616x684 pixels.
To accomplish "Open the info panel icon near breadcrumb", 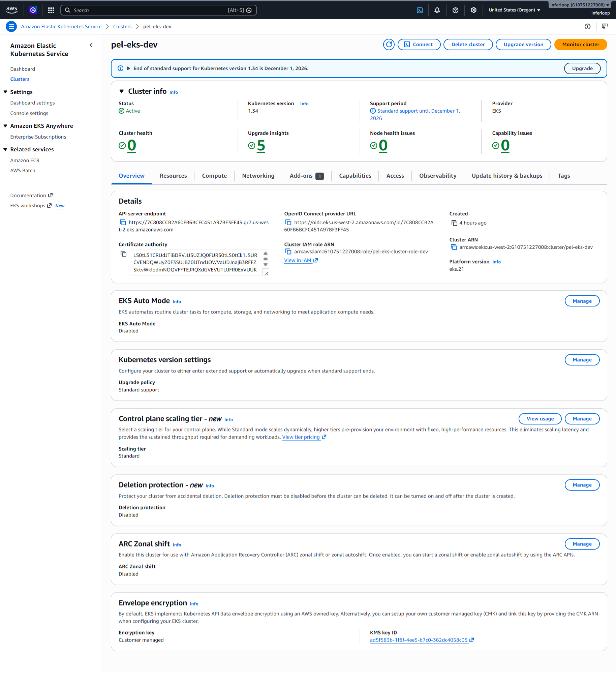I will click(588, 26).
